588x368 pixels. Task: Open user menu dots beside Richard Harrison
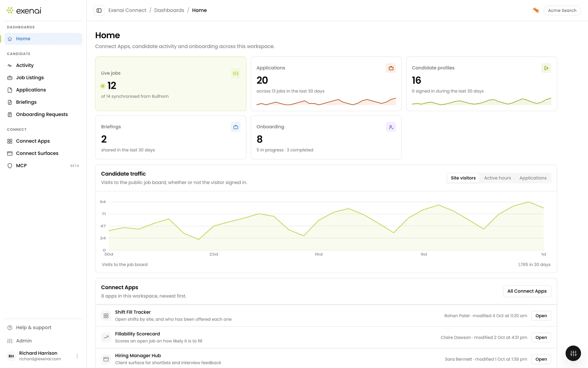click(x=77, y=356)
